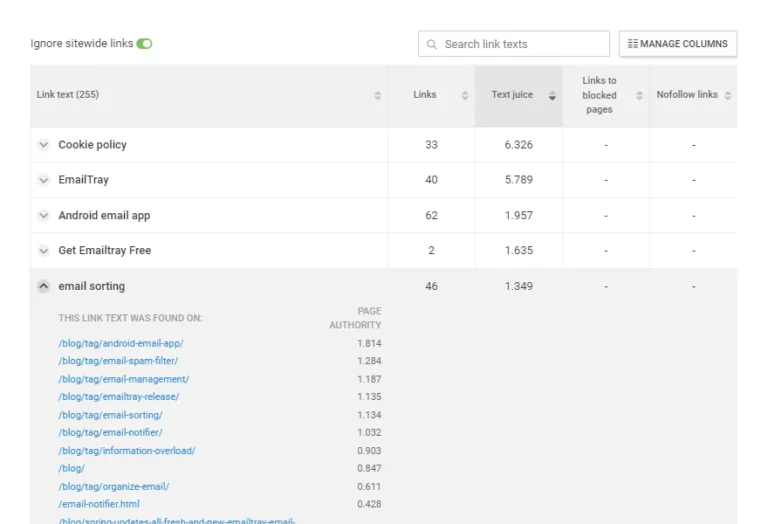
Task: Sort by the Text juice column arrows
Action: (x=552, y=95)
